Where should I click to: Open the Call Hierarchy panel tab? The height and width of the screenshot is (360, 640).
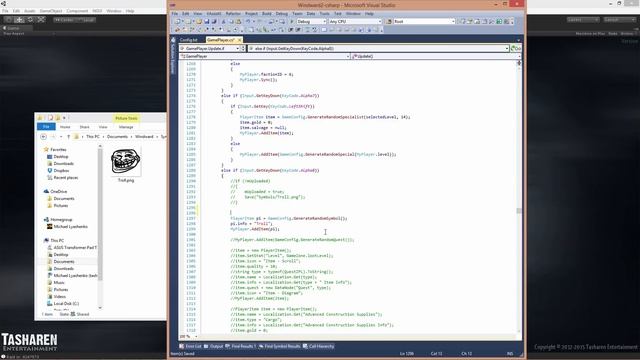[318, 346]
